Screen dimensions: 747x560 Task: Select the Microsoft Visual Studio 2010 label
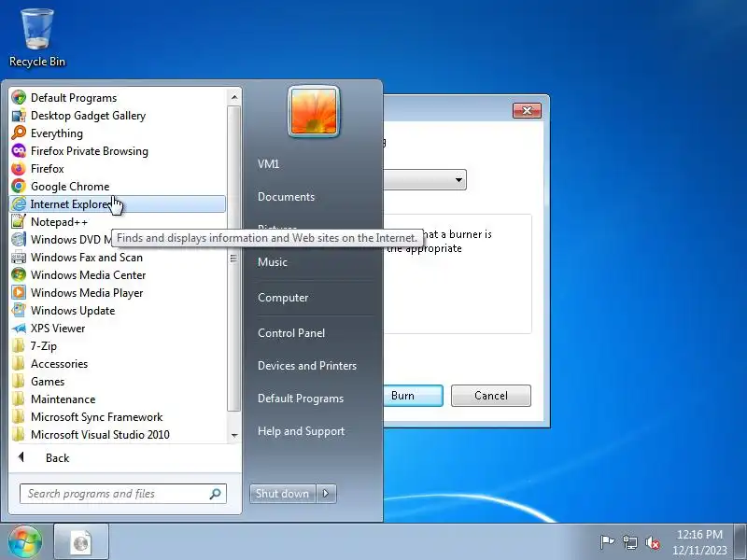pyautogui.click(x=100, y=435)
